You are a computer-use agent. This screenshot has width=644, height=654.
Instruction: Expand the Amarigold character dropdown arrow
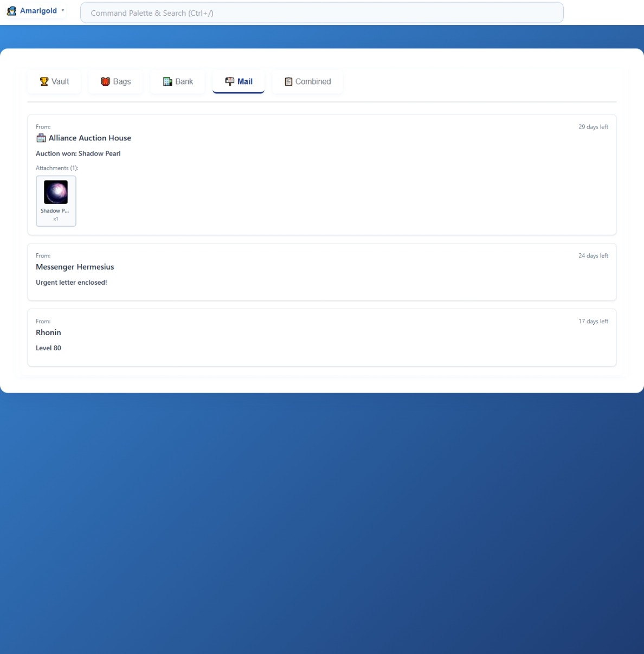(63, 10)
